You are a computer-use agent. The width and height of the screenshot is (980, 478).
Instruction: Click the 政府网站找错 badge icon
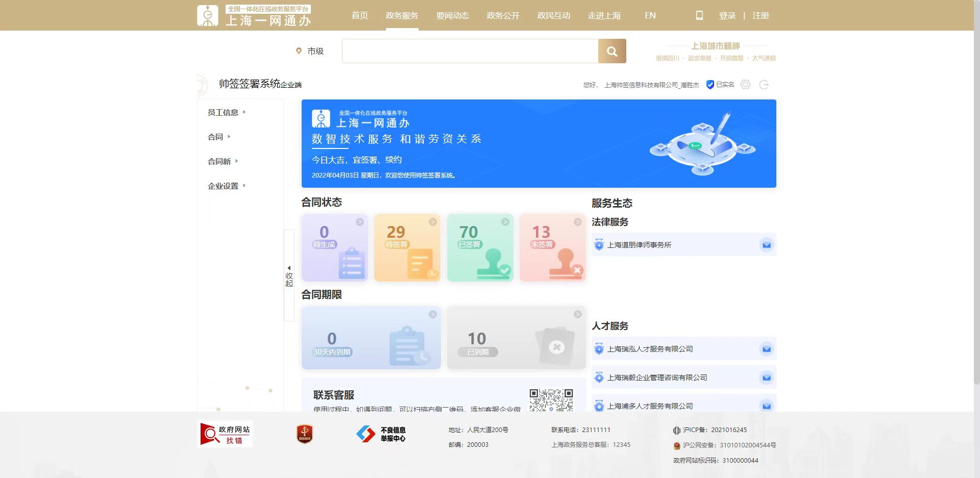[225, 434]
